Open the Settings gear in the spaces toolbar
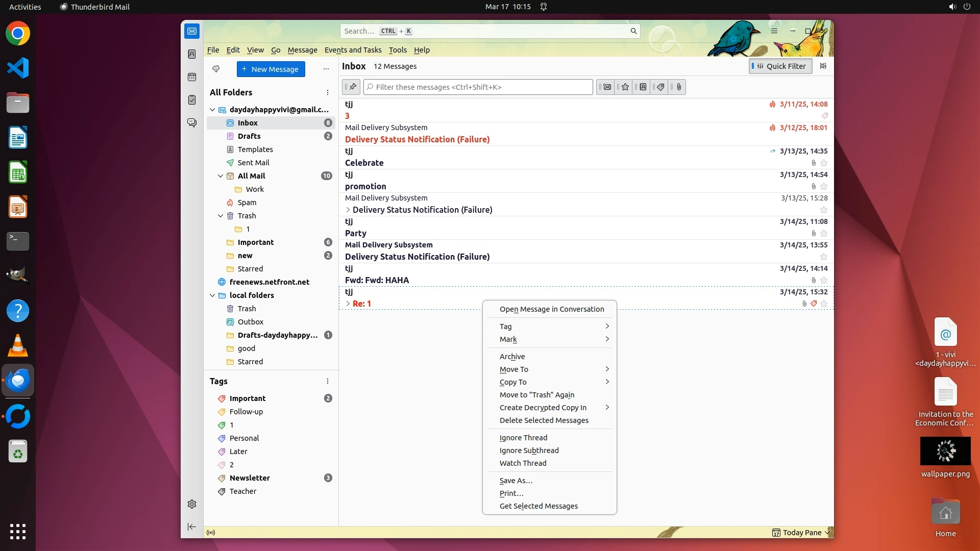 tap(192, 504)
